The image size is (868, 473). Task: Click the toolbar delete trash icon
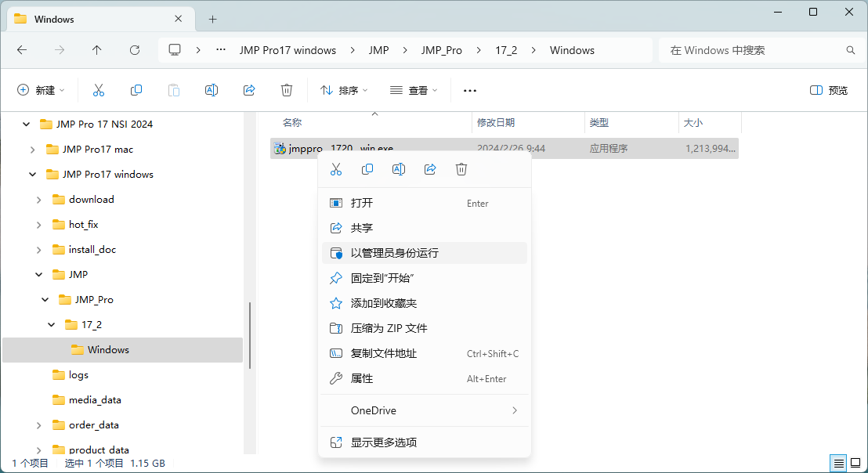click(287, 90)
